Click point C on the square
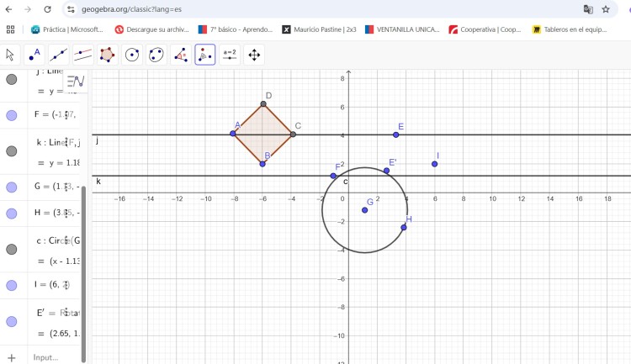The width and height of the screenshot is (631, 364). pyautogui.click(x=293, y=135)
